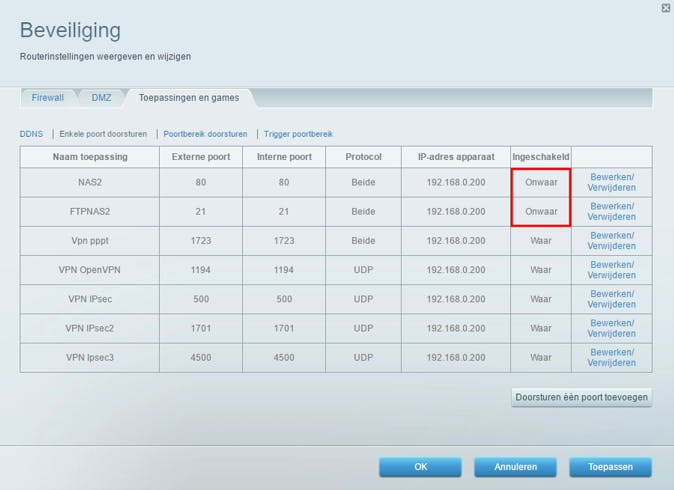Select external port 1723 cell
The height and width of the screenshot is (490, 674).
(x=201, y=241)
